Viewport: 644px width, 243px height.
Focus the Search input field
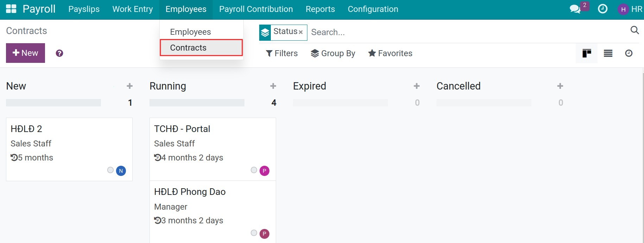click(x=467, y=32)
